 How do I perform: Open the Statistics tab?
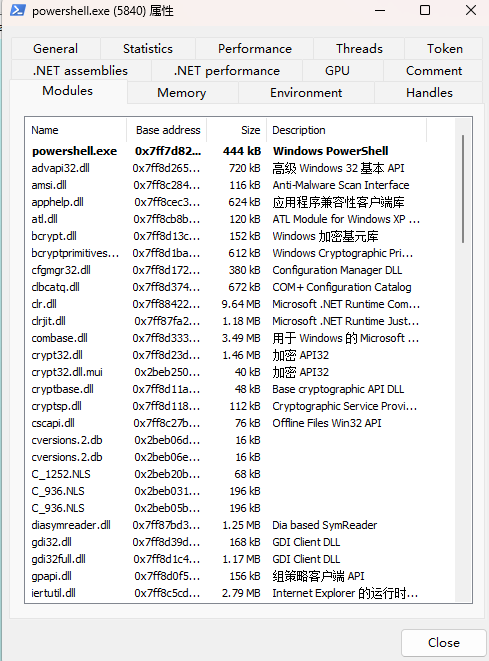tap(148, 48)
